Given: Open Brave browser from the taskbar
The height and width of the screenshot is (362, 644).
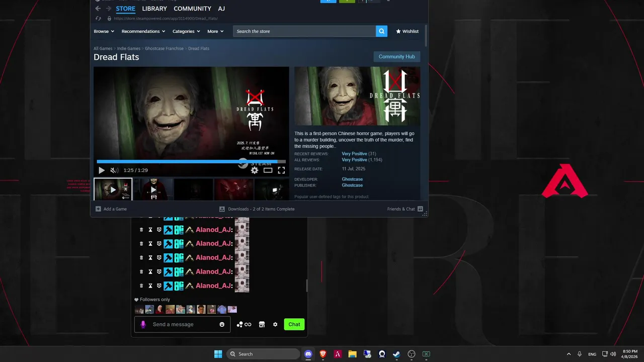Looking at the screenshot, I should pos(323,354).
